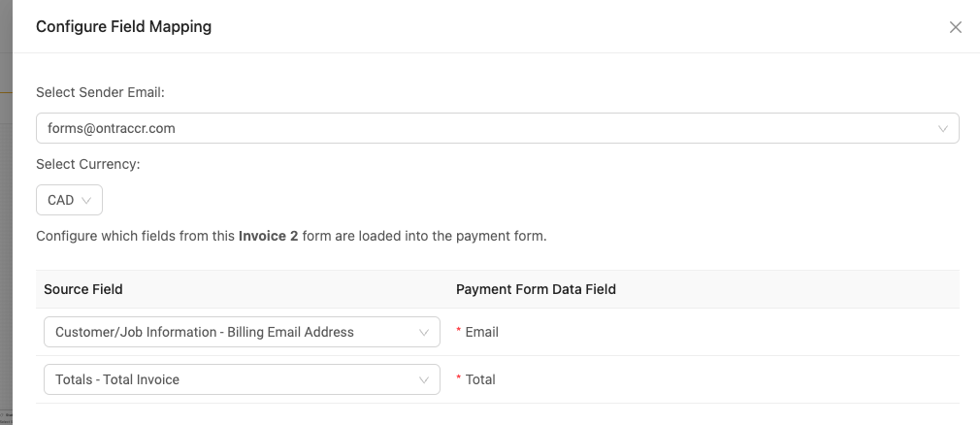Click the Source Field column header
This screenshot has height=425, width=980.
(83, 289)
